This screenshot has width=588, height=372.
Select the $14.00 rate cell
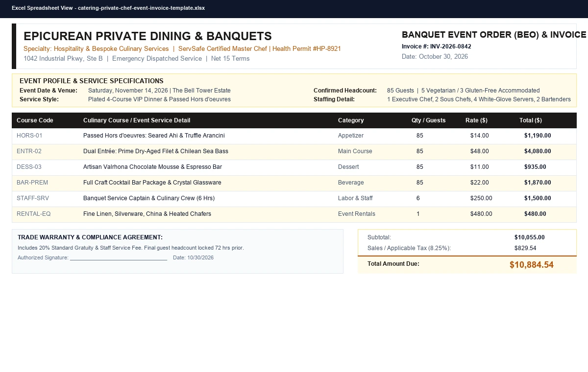coord(480,136)
